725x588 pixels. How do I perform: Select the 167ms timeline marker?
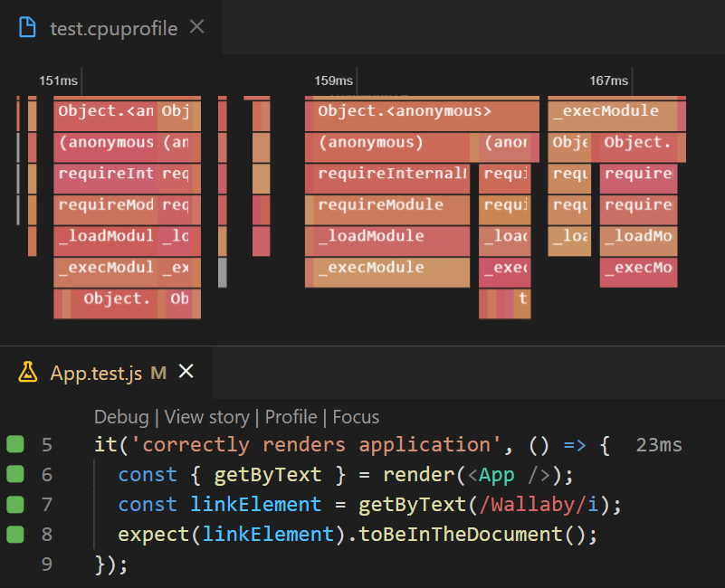click(608, 81)
